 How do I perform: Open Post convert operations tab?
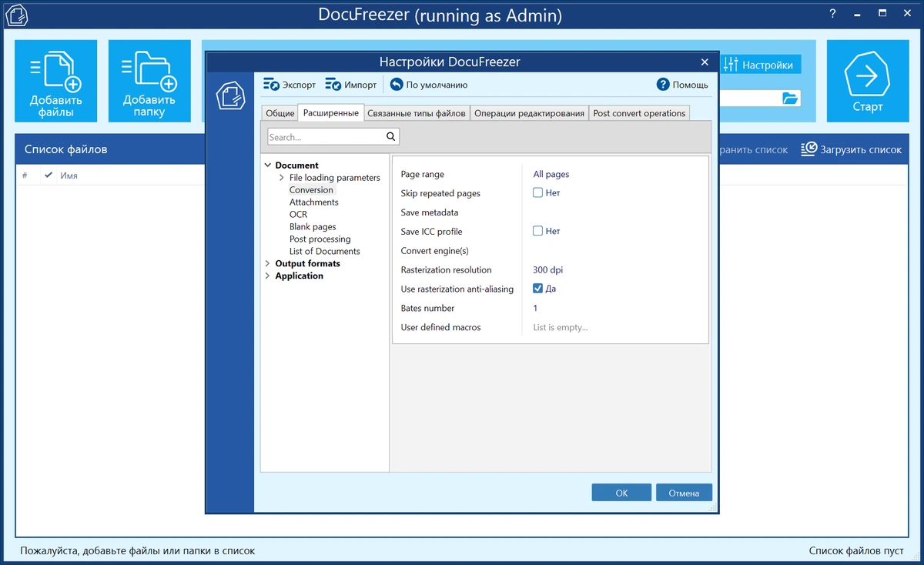639,113
